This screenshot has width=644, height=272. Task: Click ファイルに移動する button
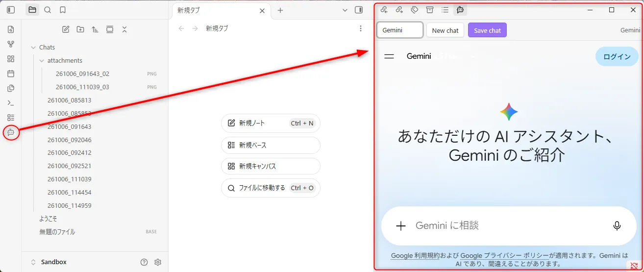pos(271,188)
